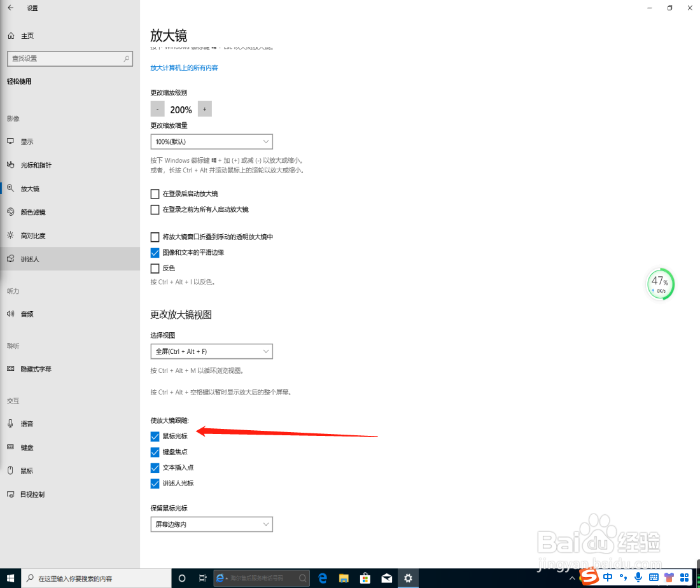This screenshot has height=588, width=700.
Task: Open the 讲述人 settings page
Action: [70, 259]
